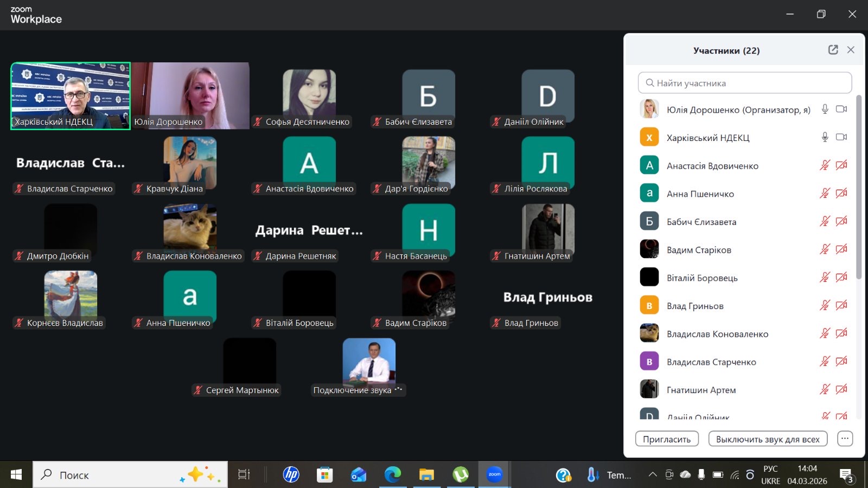The height and width of the screenshot is (488, 868).
Task: Select Харківський НДЕКЦ video tile
Action: point(71,96)
